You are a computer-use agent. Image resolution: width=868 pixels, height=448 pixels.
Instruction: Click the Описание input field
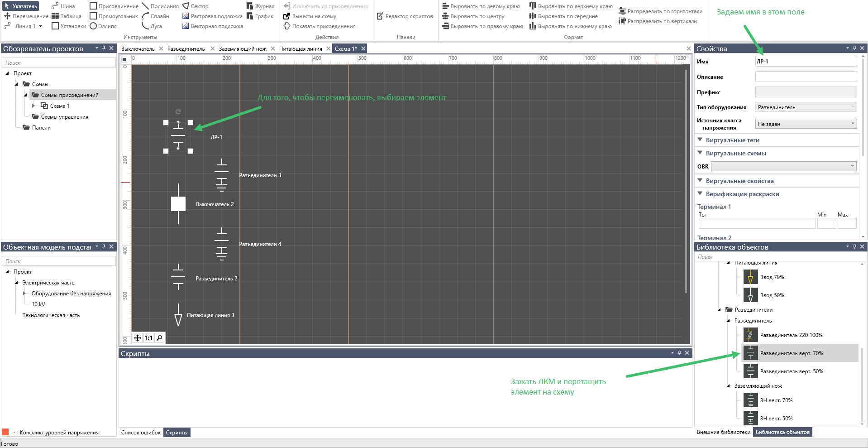[x=806, y=77]
